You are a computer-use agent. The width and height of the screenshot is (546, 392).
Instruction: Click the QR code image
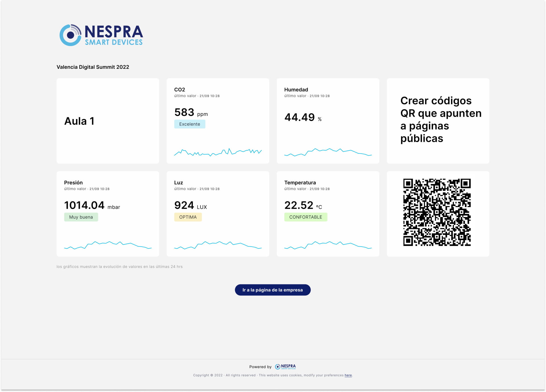click(x=437, y=212)
